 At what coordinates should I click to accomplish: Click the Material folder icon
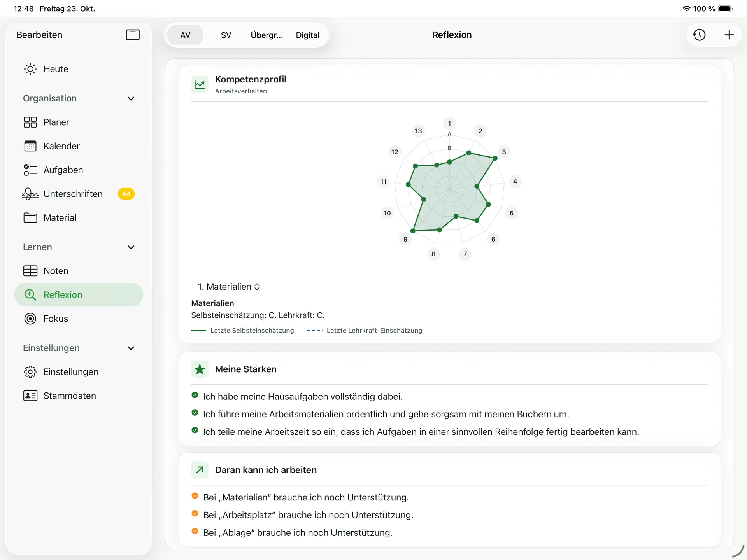[30, 218]
